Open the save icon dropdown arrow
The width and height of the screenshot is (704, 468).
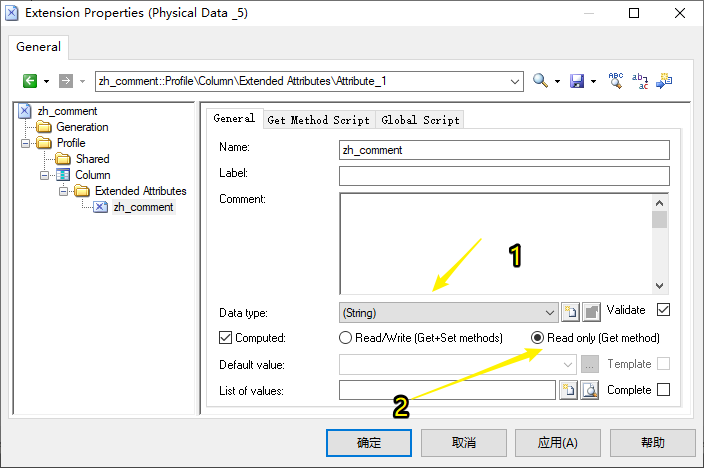593,81
